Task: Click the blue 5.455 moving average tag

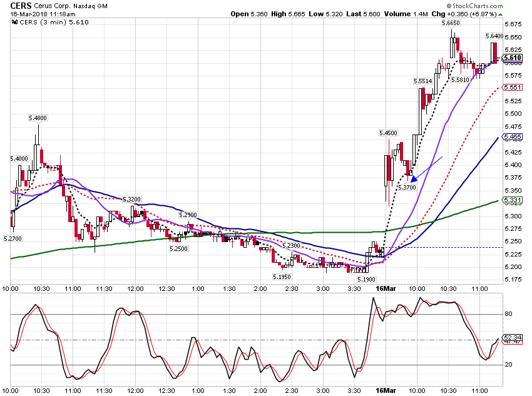Action: click(513, 137)
